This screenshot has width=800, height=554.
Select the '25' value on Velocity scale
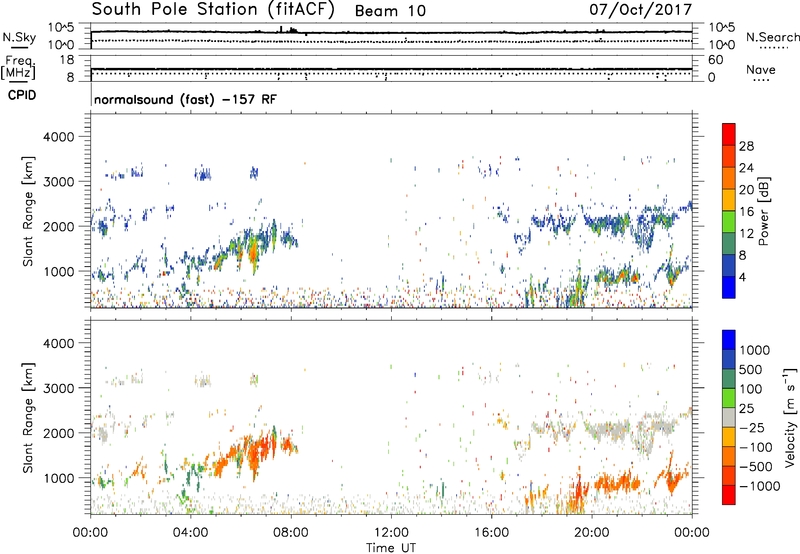point(748,409)
